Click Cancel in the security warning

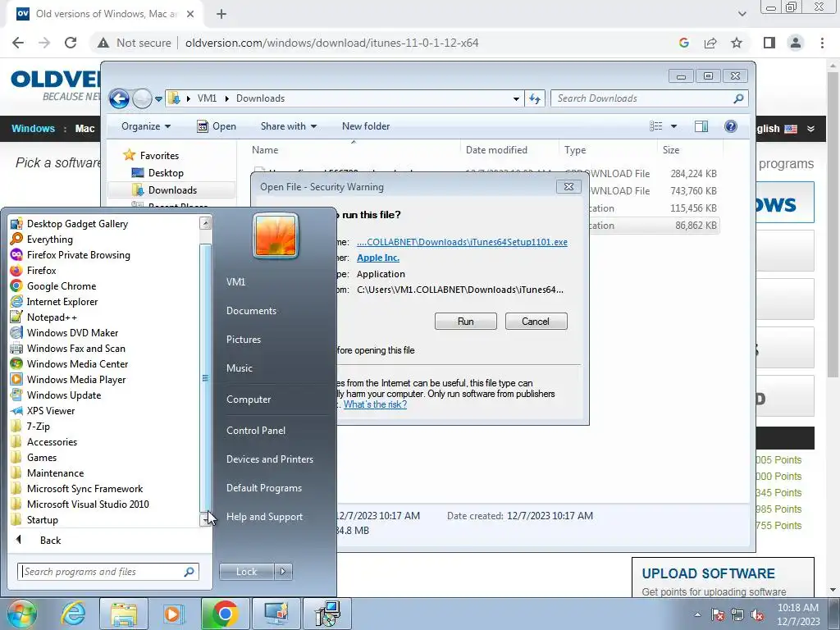pyautogui.click(x=536, y=322)
